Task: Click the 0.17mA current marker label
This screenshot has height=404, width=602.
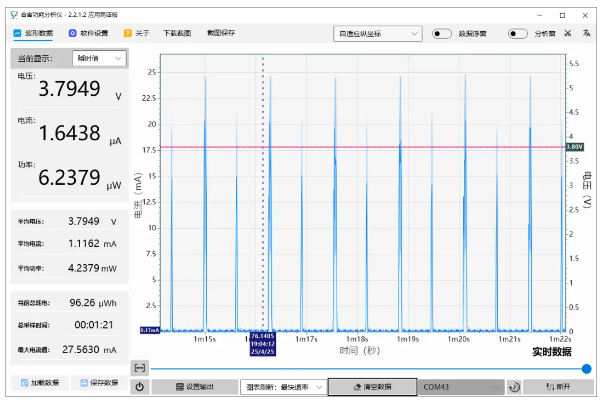Action: [150, 330]
